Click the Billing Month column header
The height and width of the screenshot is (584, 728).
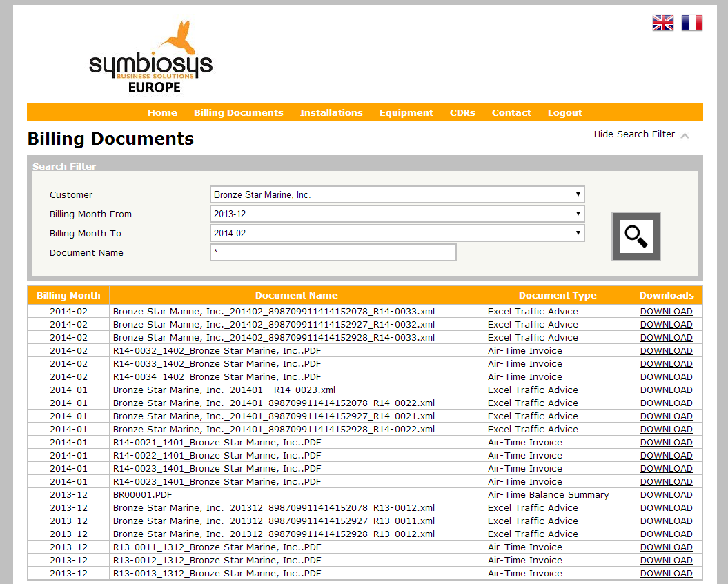[68, 295]
